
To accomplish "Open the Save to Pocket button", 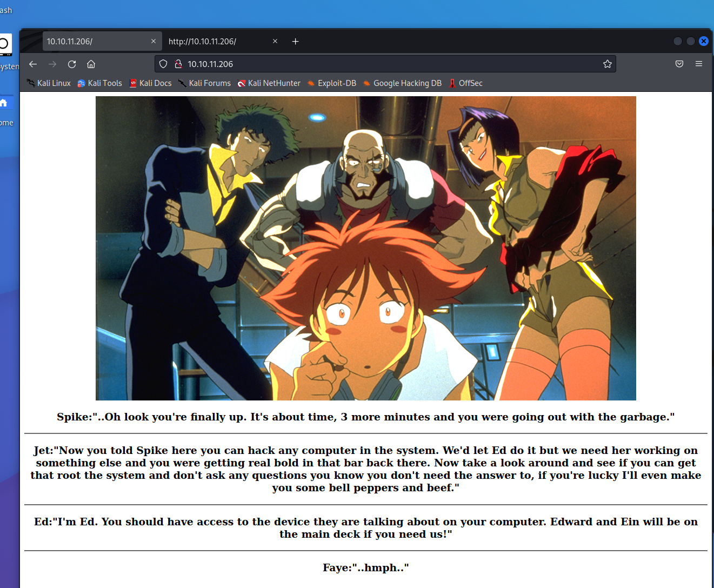I will point(679,64).
